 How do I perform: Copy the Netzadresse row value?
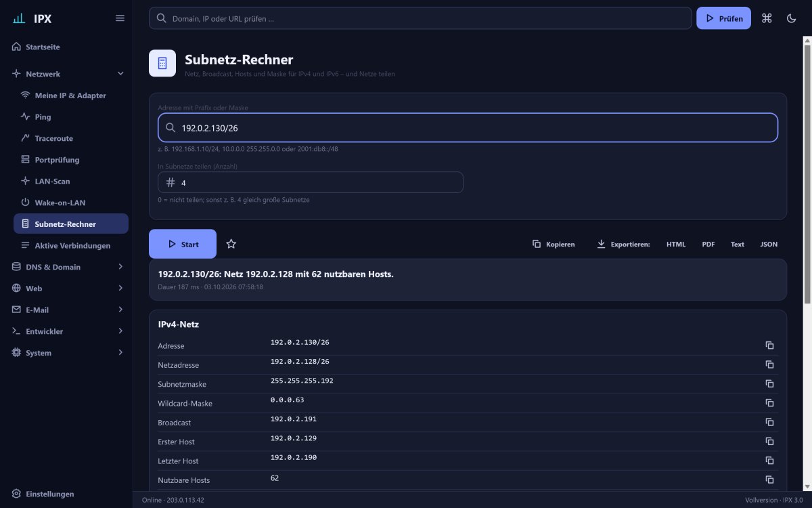point(769,364)
